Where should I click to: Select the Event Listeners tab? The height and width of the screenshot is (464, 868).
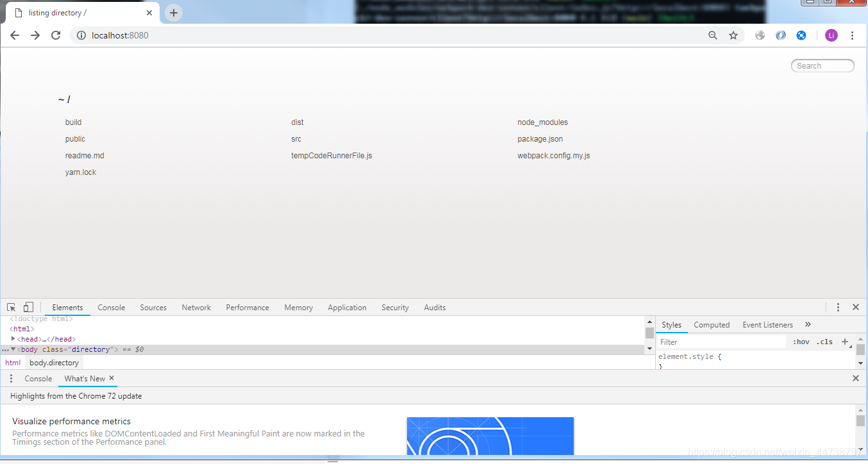(x=768, y=325)
